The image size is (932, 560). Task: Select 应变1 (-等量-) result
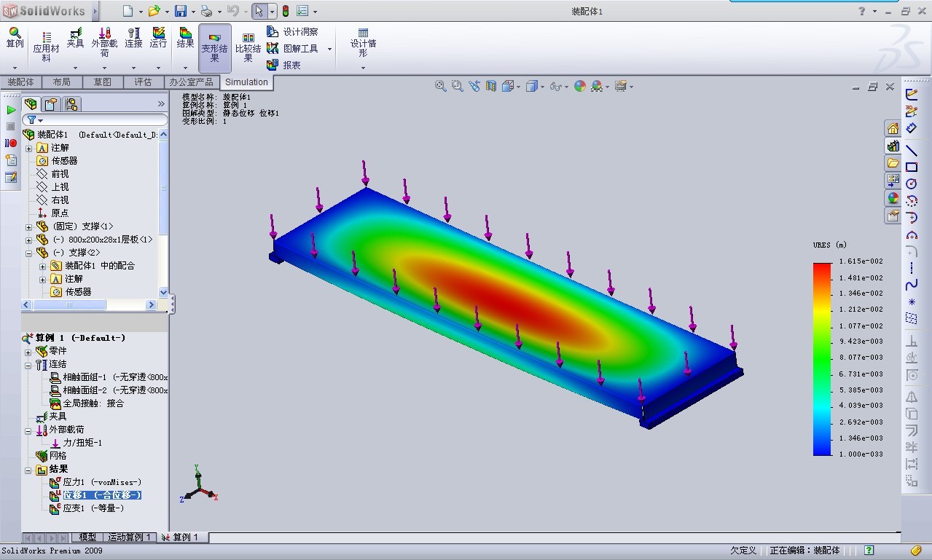(93, 508)
